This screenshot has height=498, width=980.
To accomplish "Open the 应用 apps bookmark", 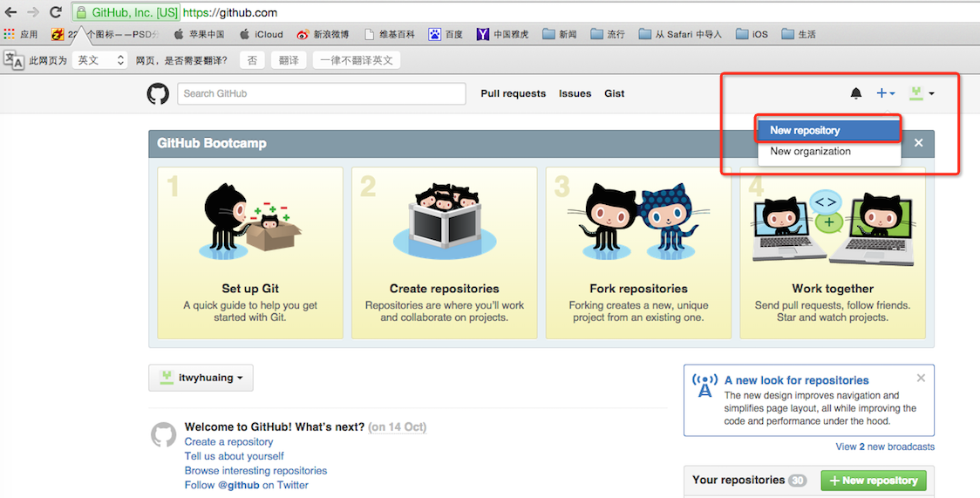I will [21, 34].
